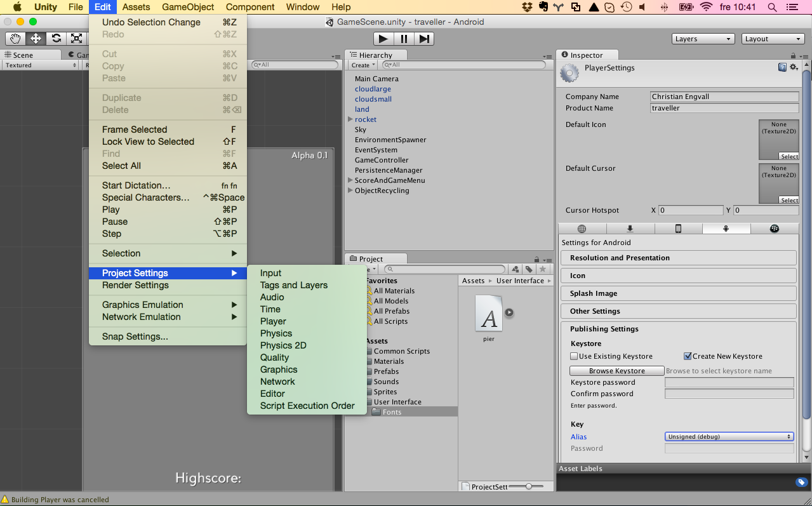Search by Label in the Project panel
Viewport: 812px width, 506px height.
click(529, 269)
